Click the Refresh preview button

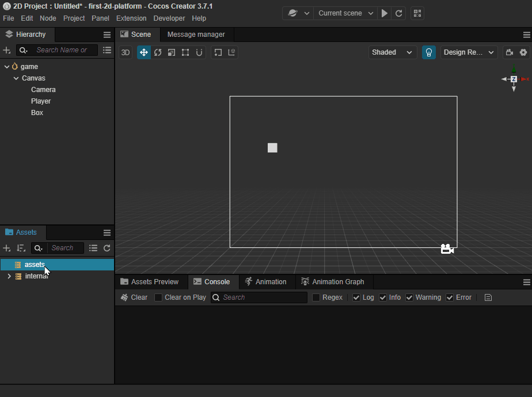click(x=398, y=13)
